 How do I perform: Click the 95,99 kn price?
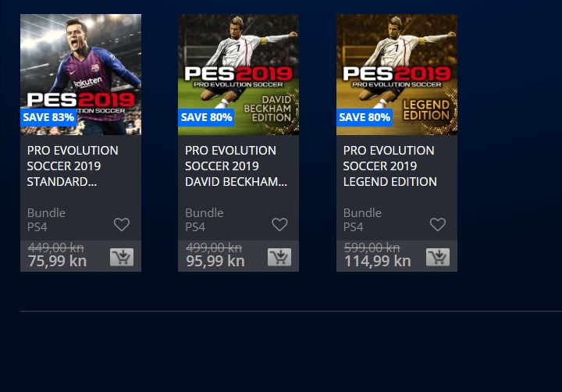click(x=215, y=261)
